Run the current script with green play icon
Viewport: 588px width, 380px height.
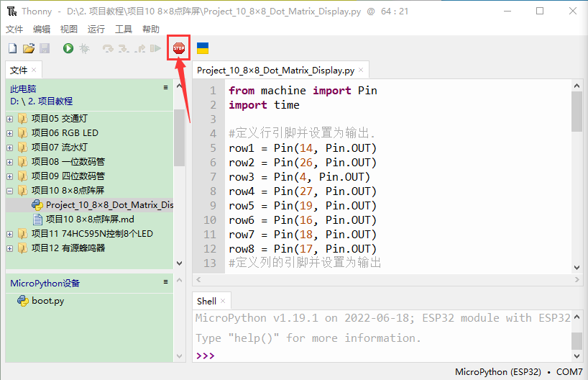[68, 48]
